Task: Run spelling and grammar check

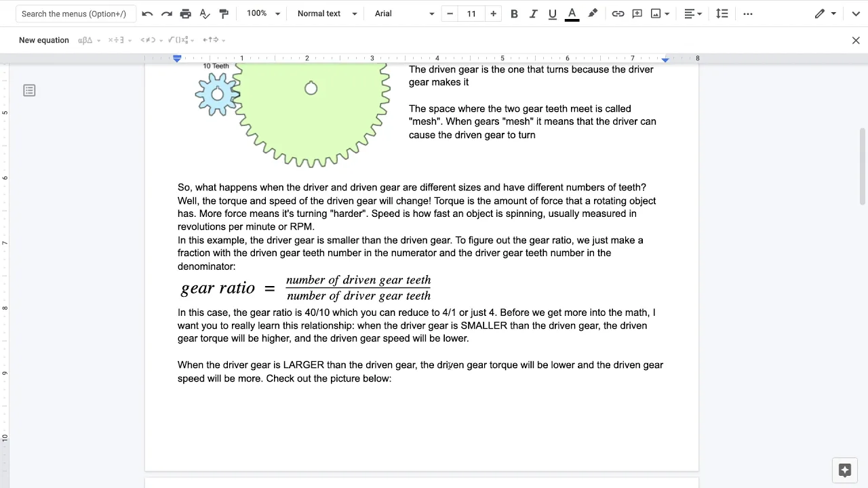Action: coord(205,14)
